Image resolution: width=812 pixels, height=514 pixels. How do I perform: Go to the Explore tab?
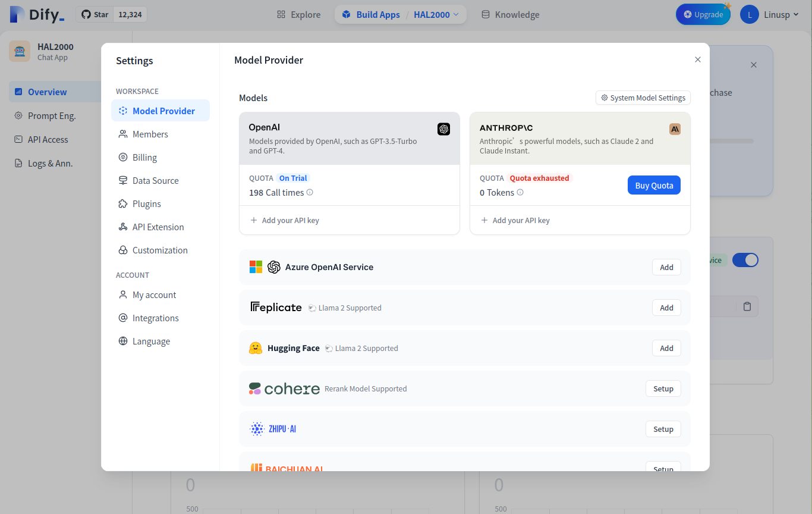(x=299, y=14)
